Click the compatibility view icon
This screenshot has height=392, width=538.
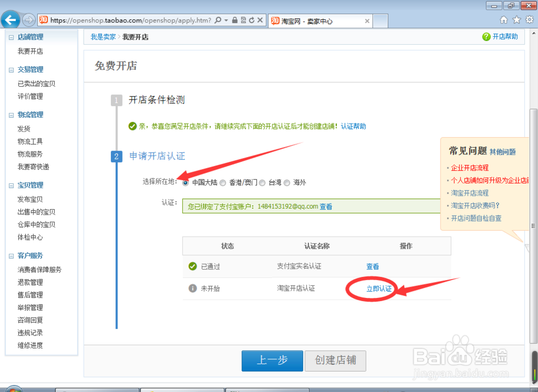(243, 20)
